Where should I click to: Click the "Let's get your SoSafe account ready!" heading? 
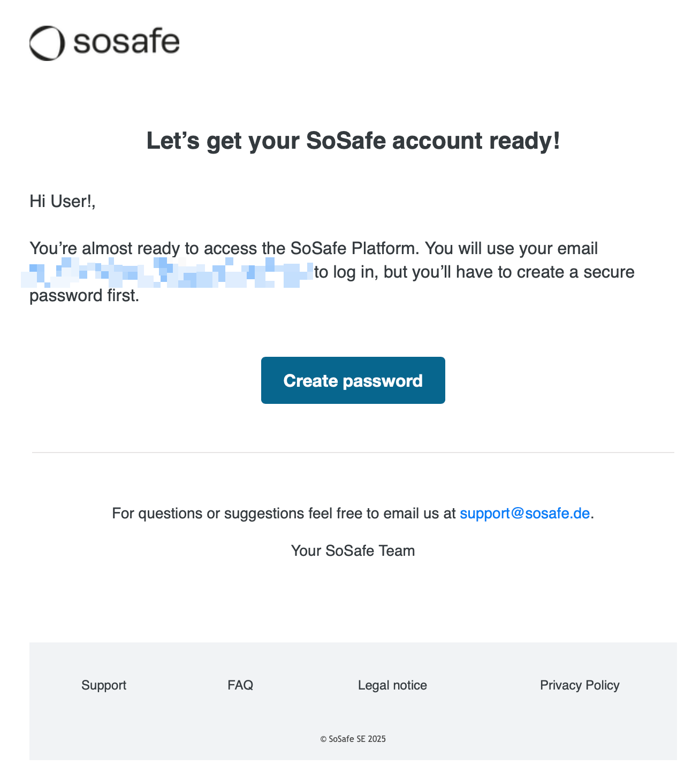[353, 141]
